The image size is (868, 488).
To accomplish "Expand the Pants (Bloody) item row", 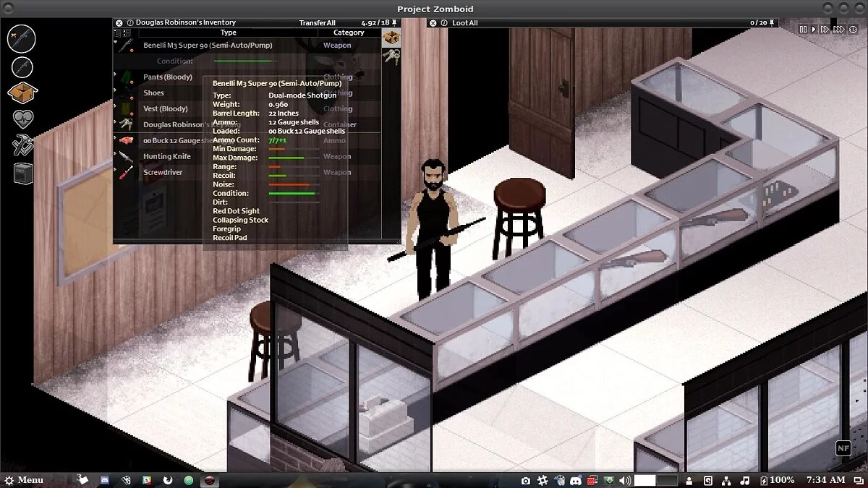I will tap(116, 74).
